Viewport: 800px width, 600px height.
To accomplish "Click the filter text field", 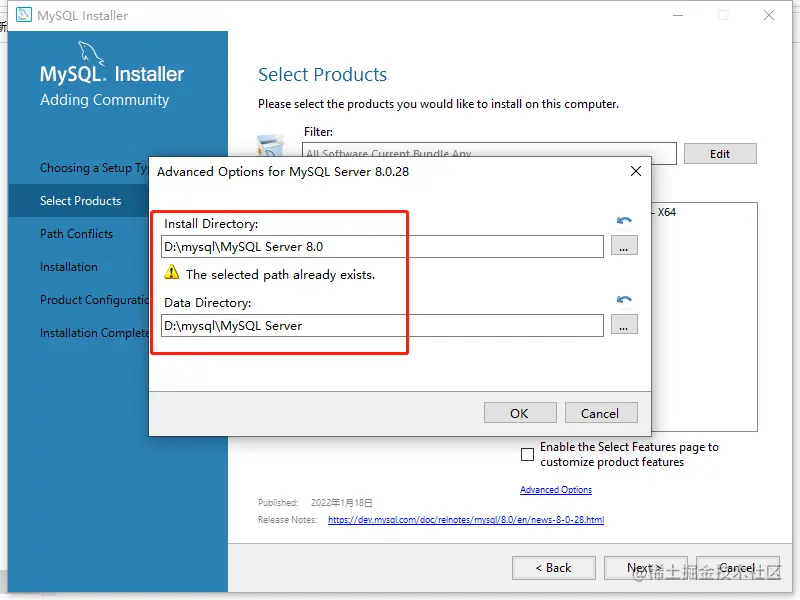I will (489, 154).
